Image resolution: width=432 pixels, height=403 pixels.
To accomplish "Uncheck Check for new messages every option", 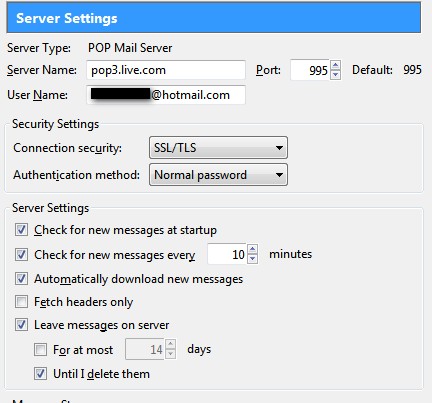I will coord(21,254).
